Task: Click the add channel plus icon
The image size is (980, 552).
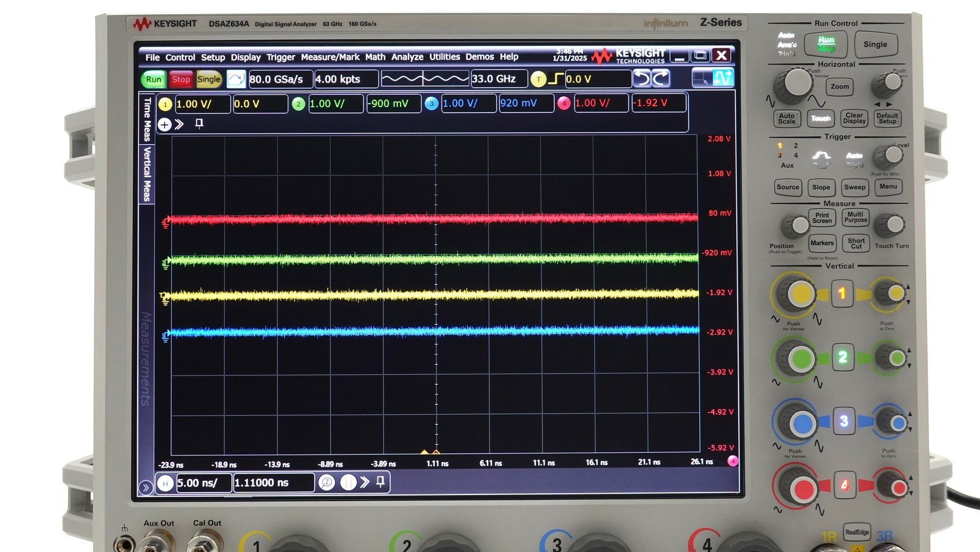Action: coord(164,125)
